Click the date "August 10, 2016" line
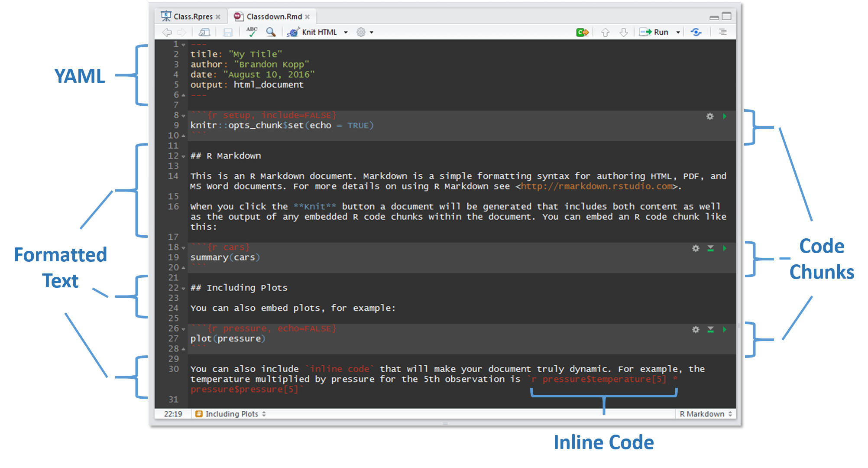Viewport: 868px width, 468px height. pyautogui.click(x=253, y=75)
